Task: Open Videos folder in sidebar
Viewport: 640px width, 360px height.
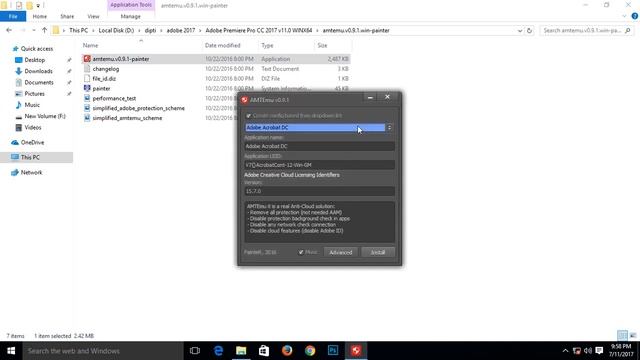Action: [x=33, y=128]
